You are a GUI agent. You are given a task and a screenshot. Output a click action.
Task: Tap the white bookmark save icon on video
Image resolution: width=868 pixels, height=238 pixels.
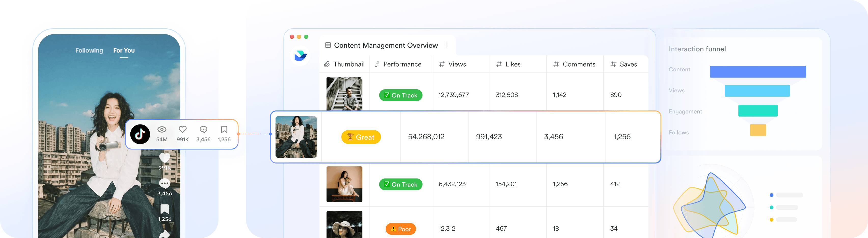165,209
